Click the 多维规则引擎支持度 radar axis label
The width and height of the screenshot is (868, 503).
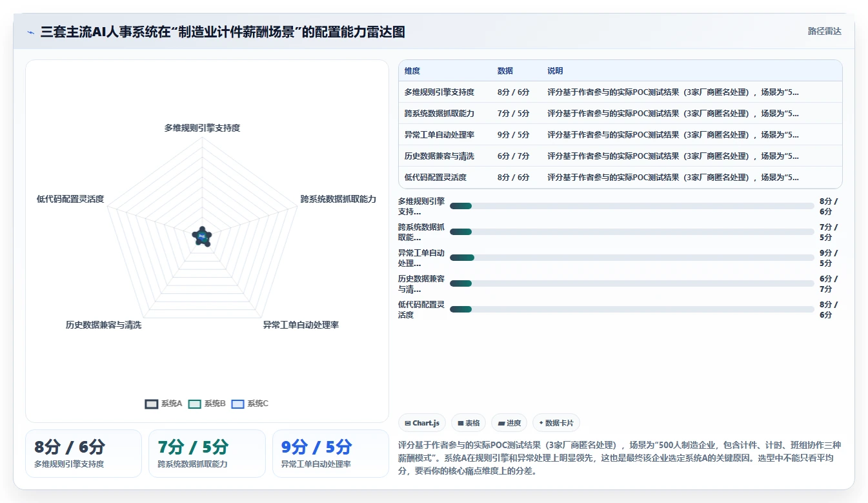pyautogui.click(x=202, y=128)
